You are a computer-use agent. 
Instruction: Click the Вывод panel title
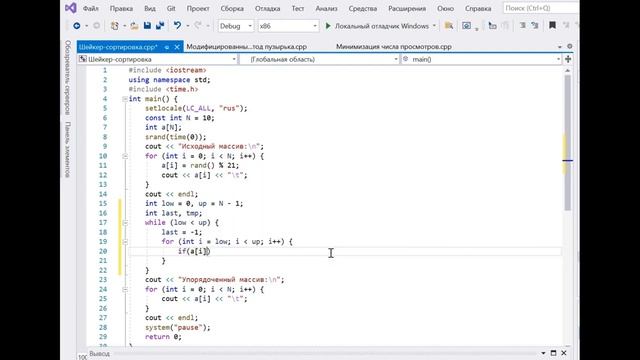tap(99, 353)
